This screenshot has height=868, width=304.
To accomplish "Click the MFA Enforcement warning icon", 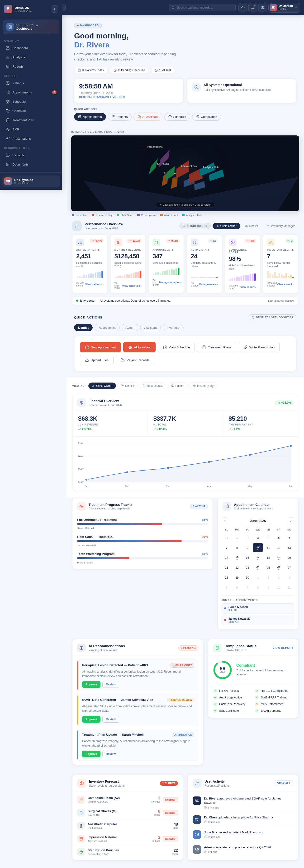I will 257,704.
